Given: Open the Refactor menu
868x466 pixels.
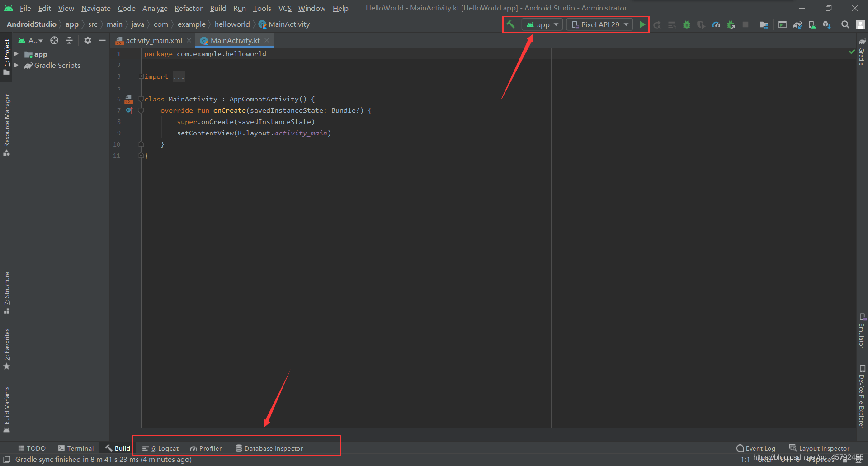Looking at the screenshot, I should point(189,8).
